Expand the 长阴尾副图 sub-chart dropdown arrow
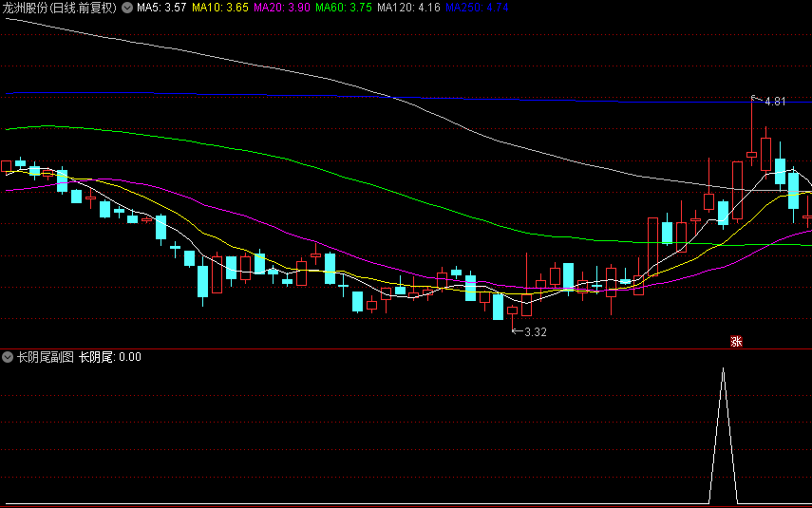 (x=8, y=357)
